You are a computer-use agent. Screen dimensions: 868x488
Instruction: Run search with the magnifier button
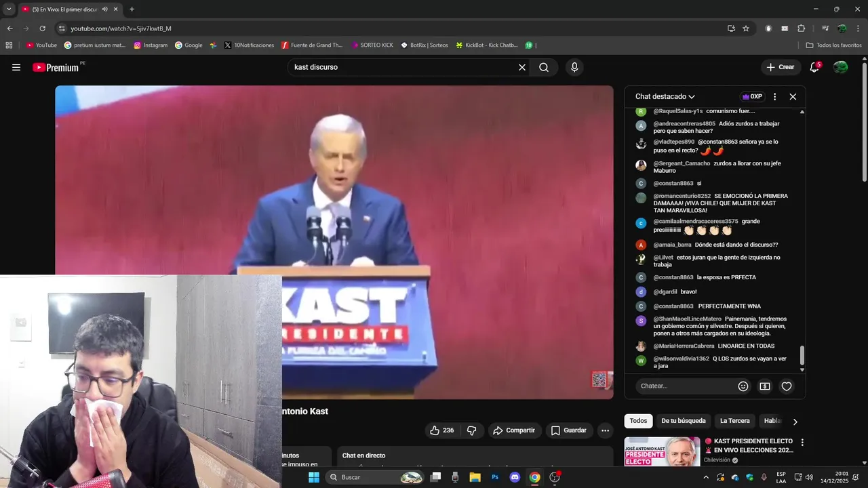(x=544, y=67)
